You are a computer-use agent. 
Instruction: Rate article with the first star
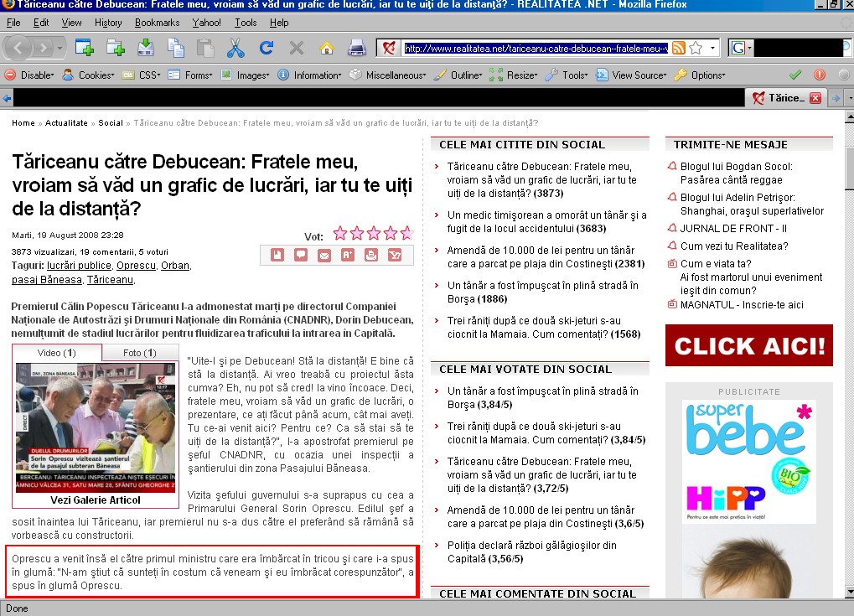[340, 234]
